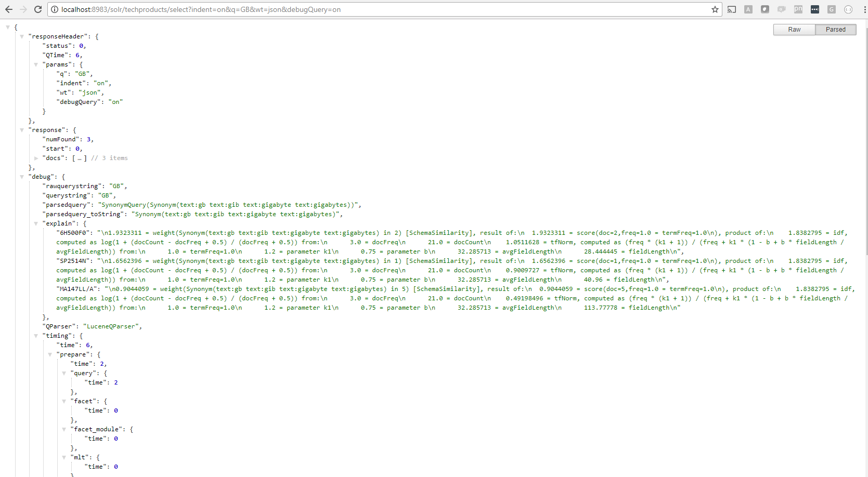Click the "parsedquery_toString" key
Screen dimensions: 868x477
click(83, 214)
